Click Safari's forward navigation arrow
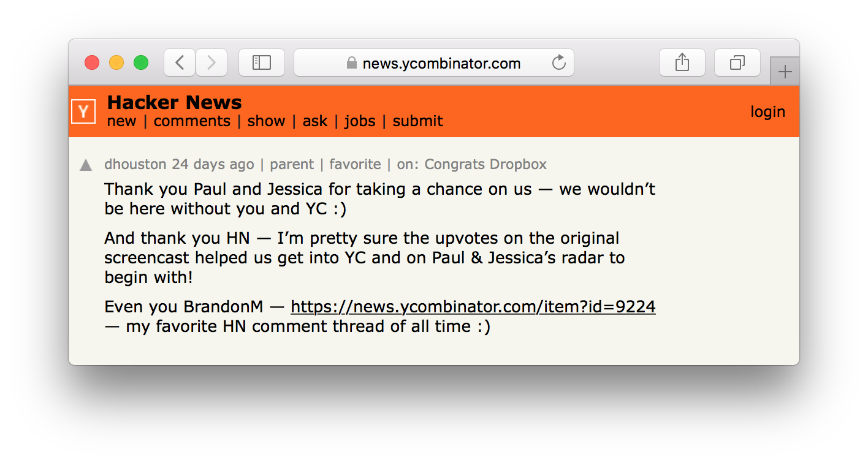Screen dimensions: 868x463 (x=211, y=62)
